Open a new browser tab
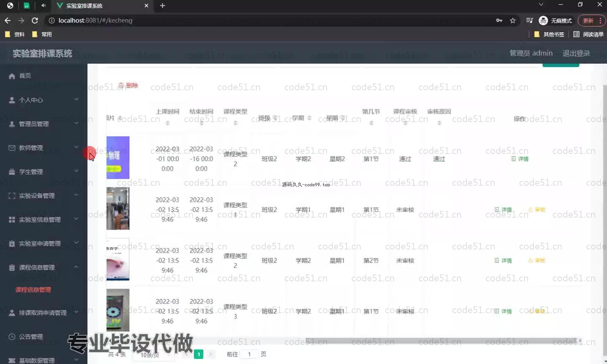 pos(162,6)
